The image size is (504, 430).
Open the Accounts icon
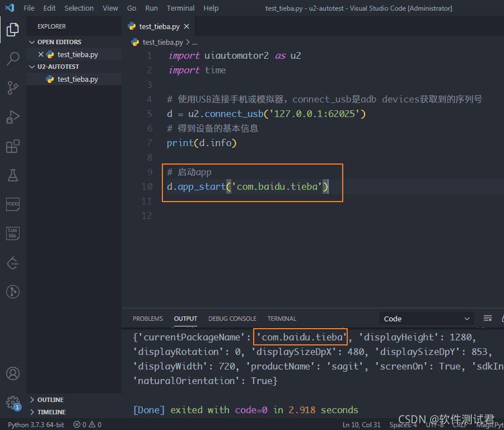coord(12,373)
